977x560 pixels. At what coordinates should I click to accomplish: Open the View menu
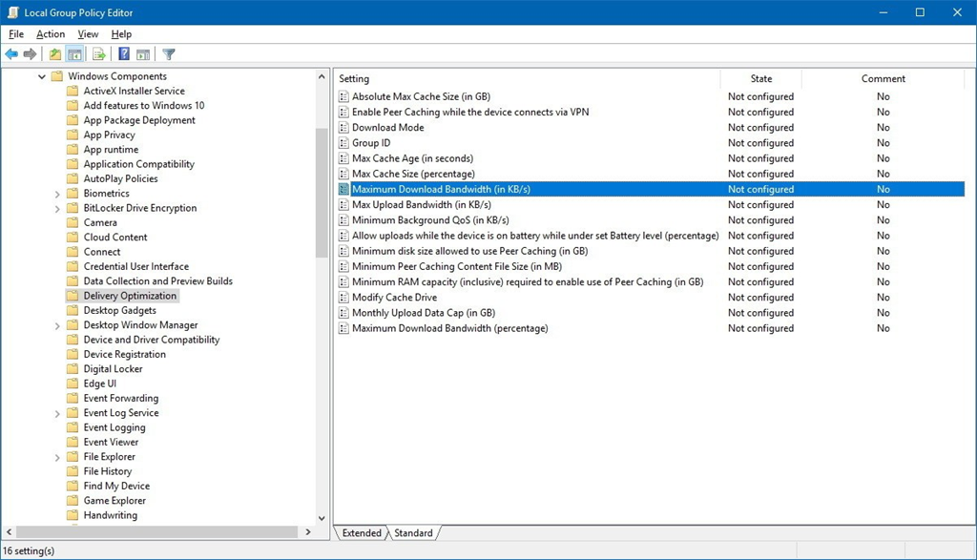(x=88, y=34)
